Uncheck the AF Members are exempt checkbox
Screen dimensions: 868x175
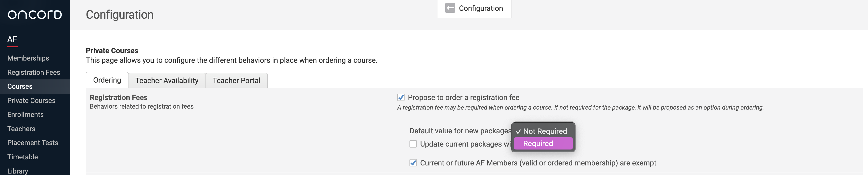[413, 163]
